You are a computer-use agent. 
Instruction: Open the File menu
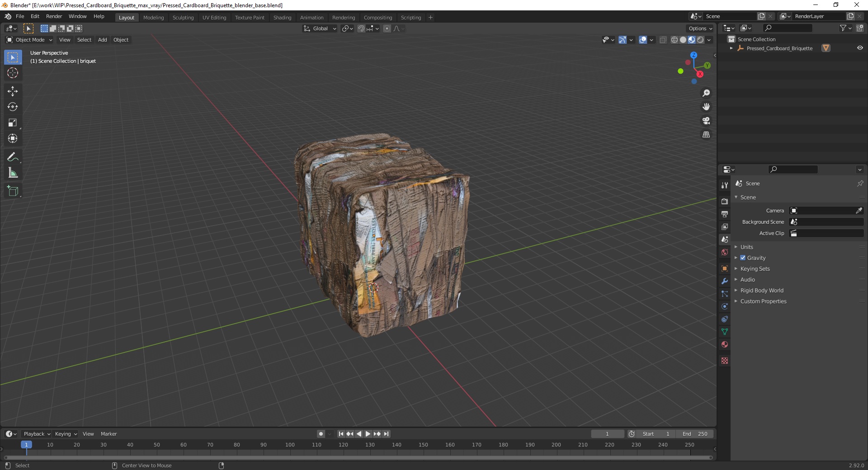20,16
